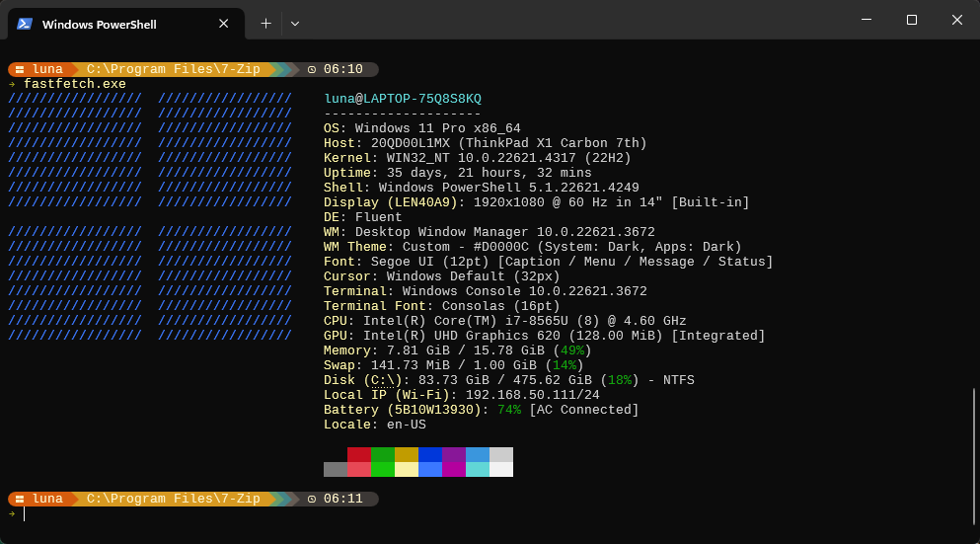The image size is (980, 544).
Task: Click the Host: 20QD00L1MX line
Action: [485, 143]
